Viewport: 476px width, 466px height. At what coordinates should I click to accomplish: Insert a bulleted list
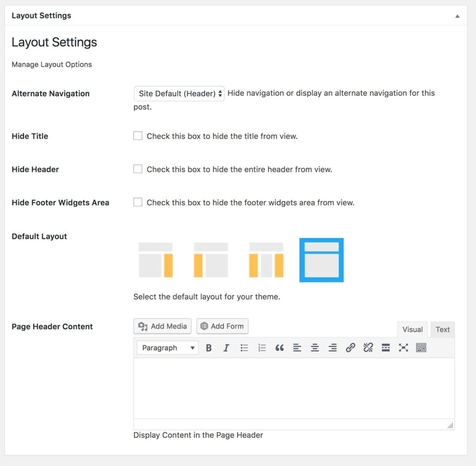point(244,348)
